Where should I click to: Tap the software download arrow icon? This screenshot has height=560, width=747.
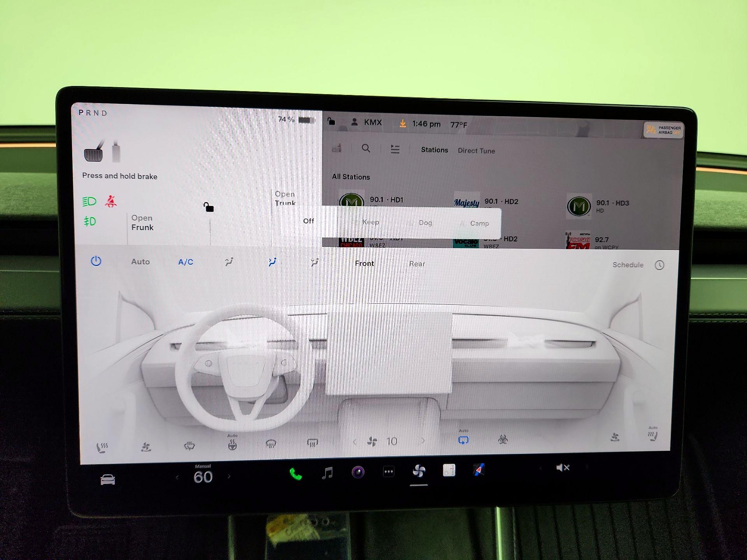[403, 123]
